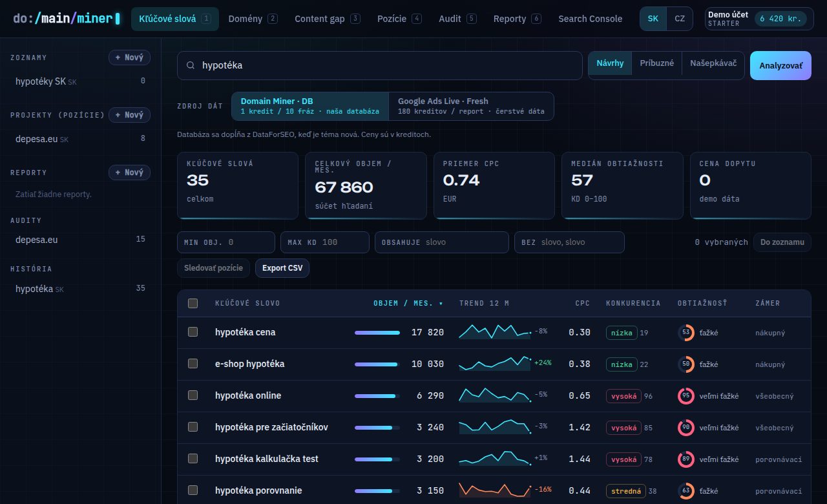Select the SK market toggle
The height and width of the screenshot is (504, 827).
(653, 19)
